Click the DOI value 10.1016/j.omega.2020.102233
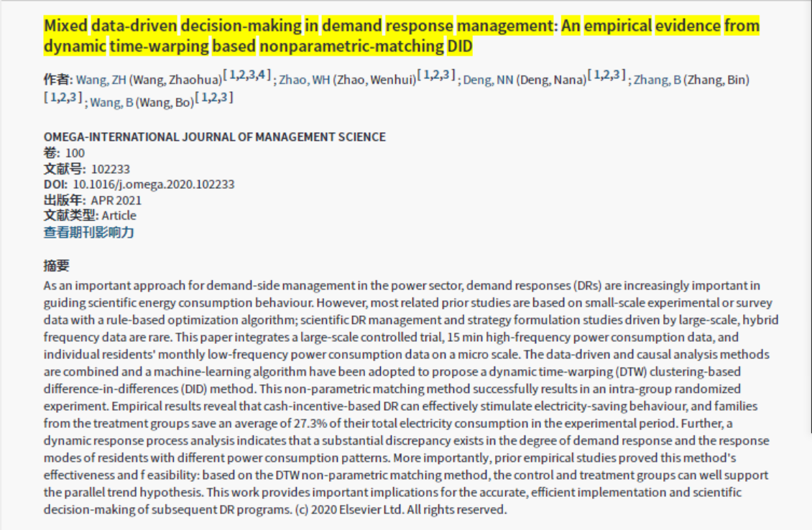The image size is (812, 530). tap(154, 185)
